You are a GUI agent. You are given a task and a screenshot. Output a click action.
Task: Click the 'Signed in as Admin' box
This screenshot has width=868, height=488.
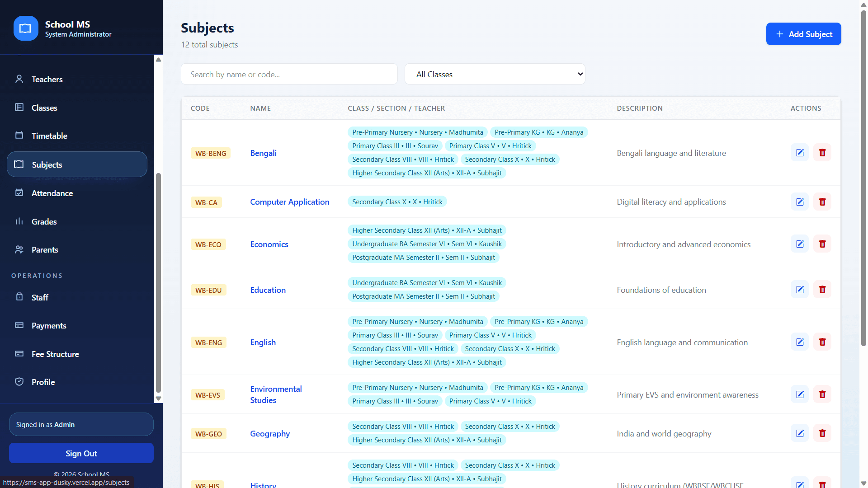tap(81, 424)
